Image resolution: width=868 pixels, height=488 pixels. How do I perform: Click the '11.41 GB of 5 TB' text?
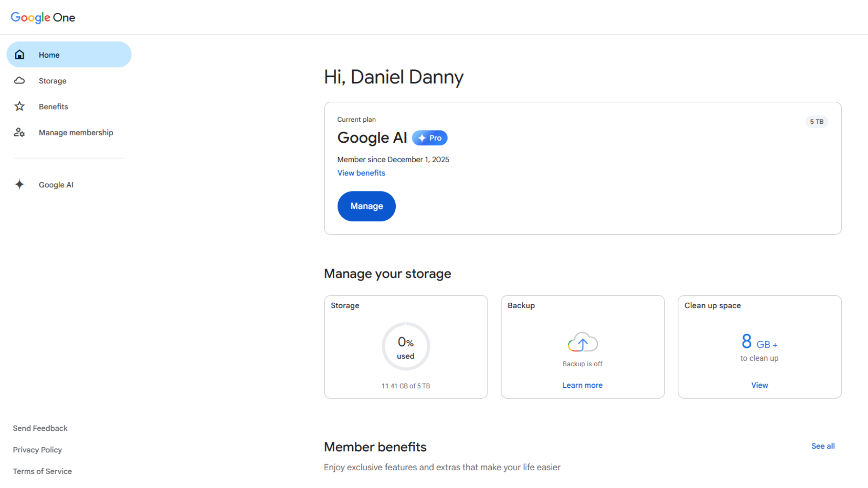coord(406,386)
